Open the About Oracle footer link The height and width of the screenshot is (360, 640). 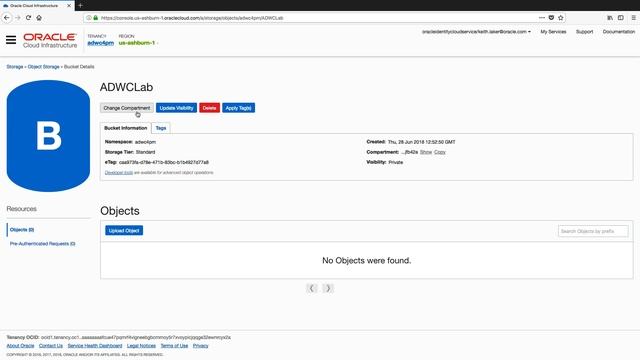[x=20, y=346]
